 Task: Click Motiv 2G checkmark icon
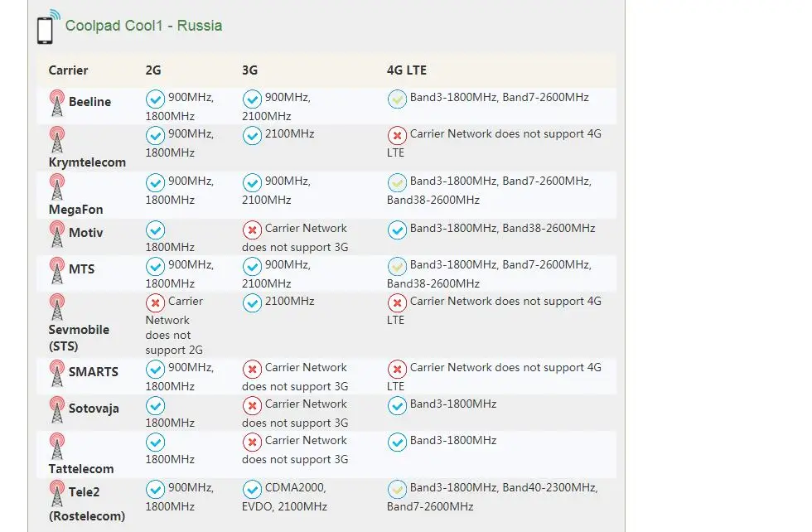point(155,230)
